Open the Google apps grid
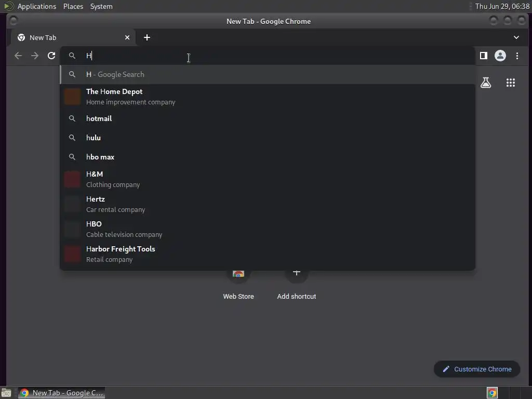The height and width of the screenshot is (399, 532). coord(511,83)
